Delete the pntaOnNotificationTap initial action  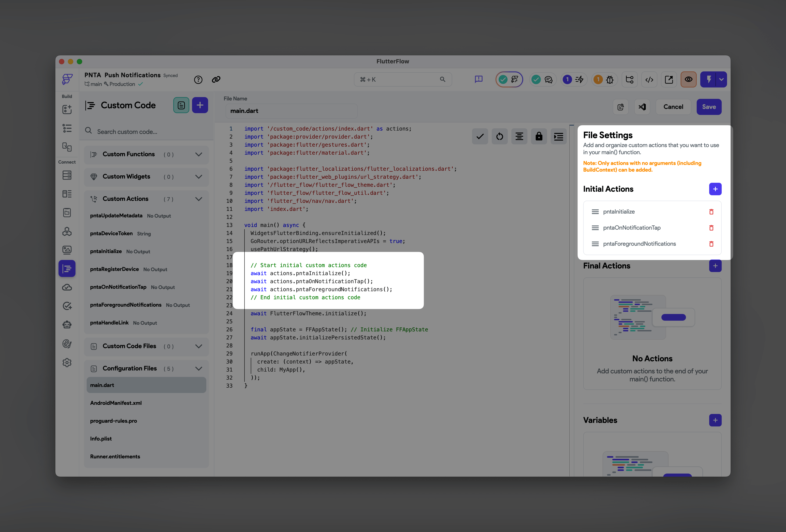(711, 228)
